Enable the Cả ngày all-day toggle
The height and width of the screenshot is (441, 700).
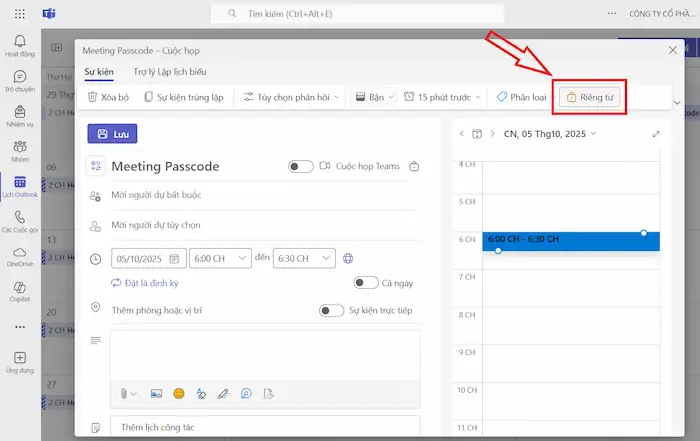(366, 283)
